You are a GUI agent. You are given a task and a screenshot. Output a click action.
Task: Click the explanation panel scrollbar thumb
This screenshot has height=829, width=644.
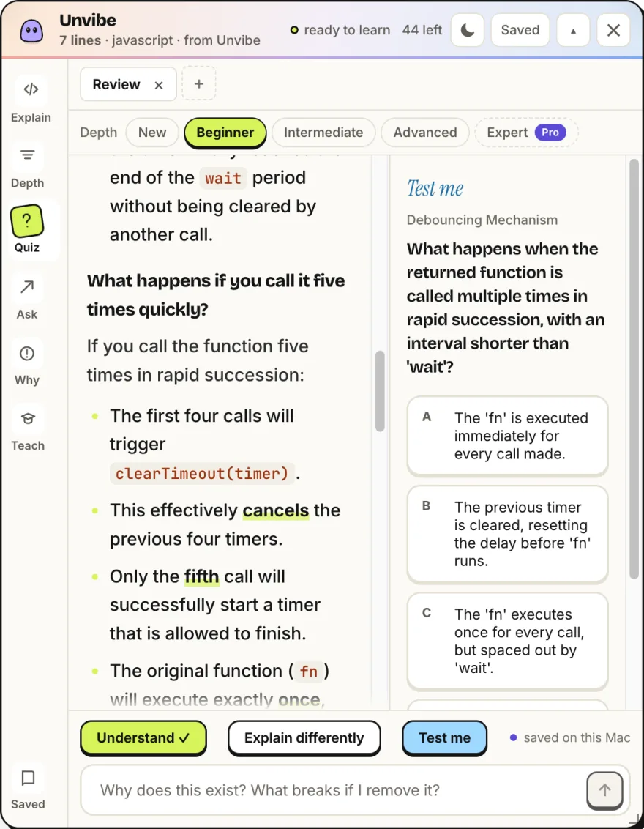[380, 391]
